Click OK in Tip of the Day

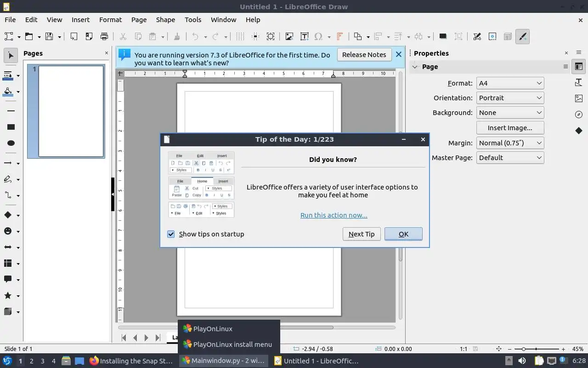point(403,234)
